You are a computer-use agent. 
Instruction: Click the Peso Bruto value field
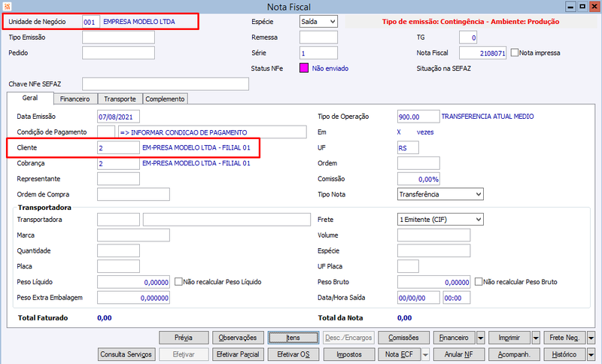click(x=433, y=282)
